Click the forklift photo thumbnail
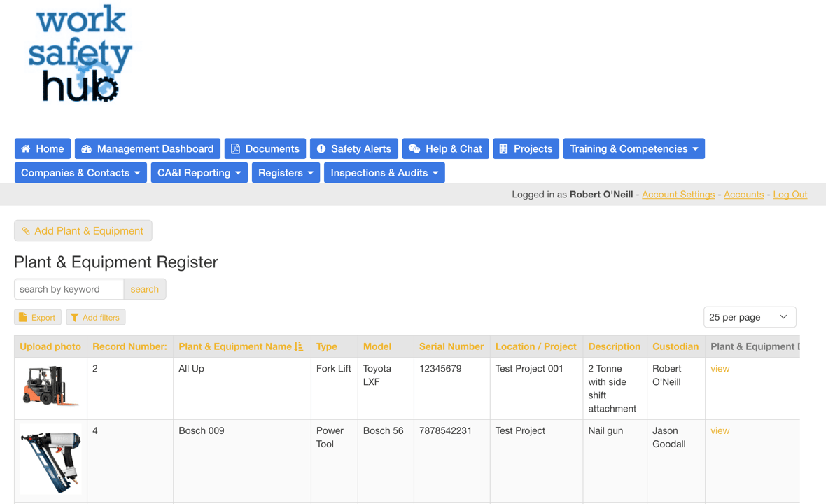The height and width of the screenshot is (504, 826). click(x=50, y=386)
